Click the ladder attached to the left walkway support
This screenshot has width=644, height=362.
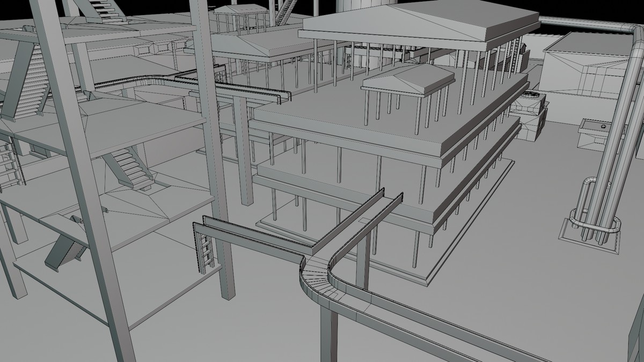[207, 252]
